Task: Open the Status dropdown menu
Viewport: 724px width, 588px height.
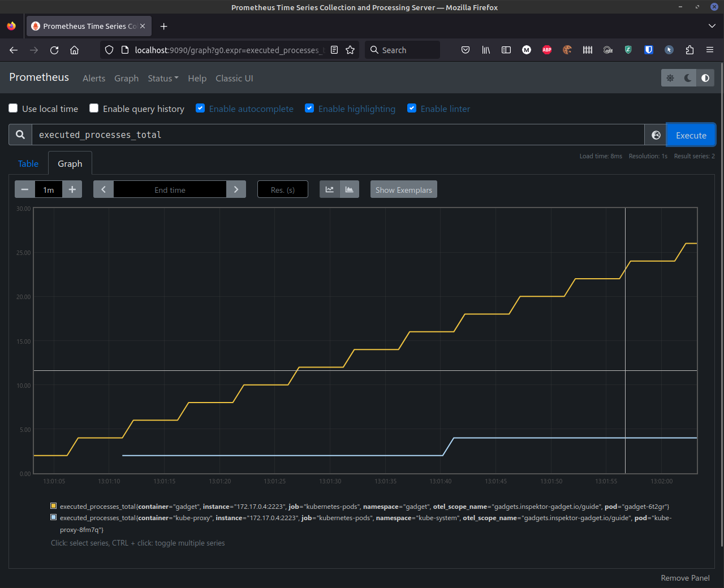Action: pos(163,79)
